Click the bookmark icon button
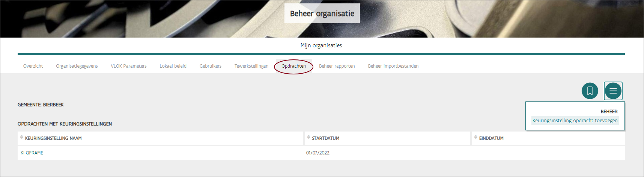The width and height of the screenshot is (644, 177). click(x=590, y=91)
